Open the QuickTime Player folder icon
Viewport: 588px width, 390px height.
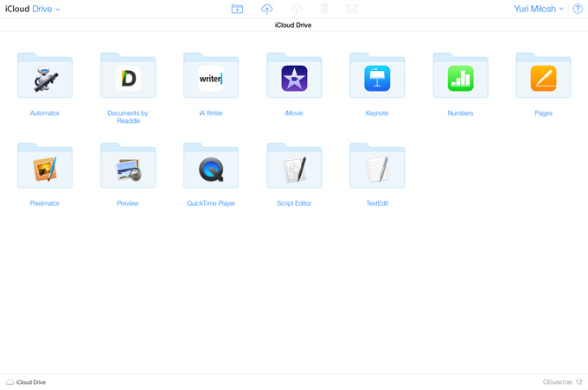[211, 165]
